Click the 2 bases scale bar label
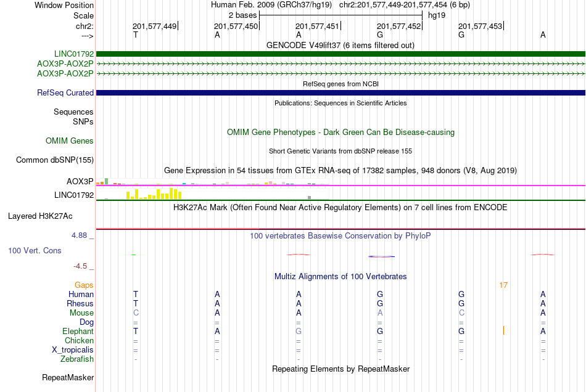Viewport: 586px width, 392px height. (242, 15)
